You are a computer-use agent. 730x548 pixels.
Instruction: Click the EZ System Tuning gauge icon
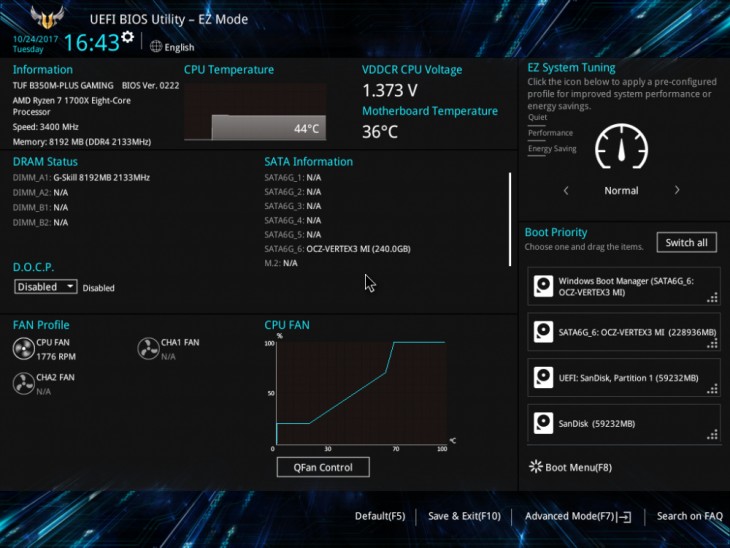point(622,147)
